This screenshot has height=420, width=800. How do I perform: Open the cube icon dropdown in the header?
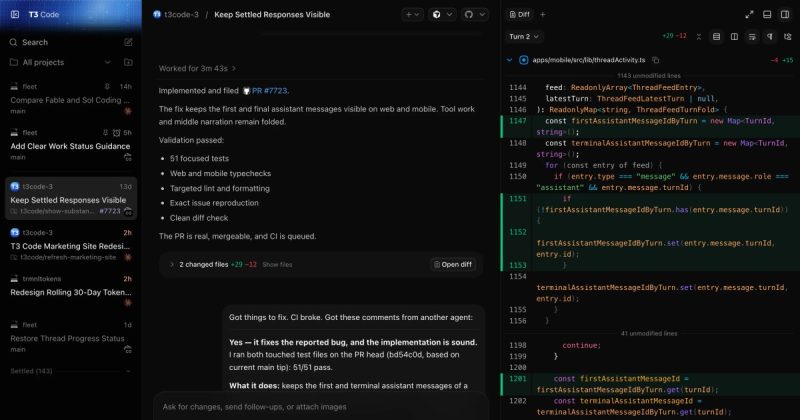(x=442, y=15)
